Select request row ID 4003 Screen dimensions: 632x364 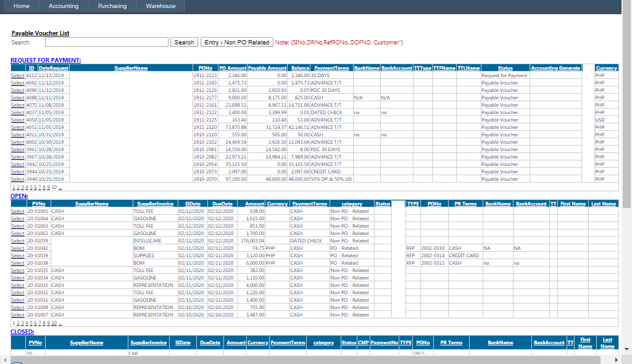pos(18,142)
